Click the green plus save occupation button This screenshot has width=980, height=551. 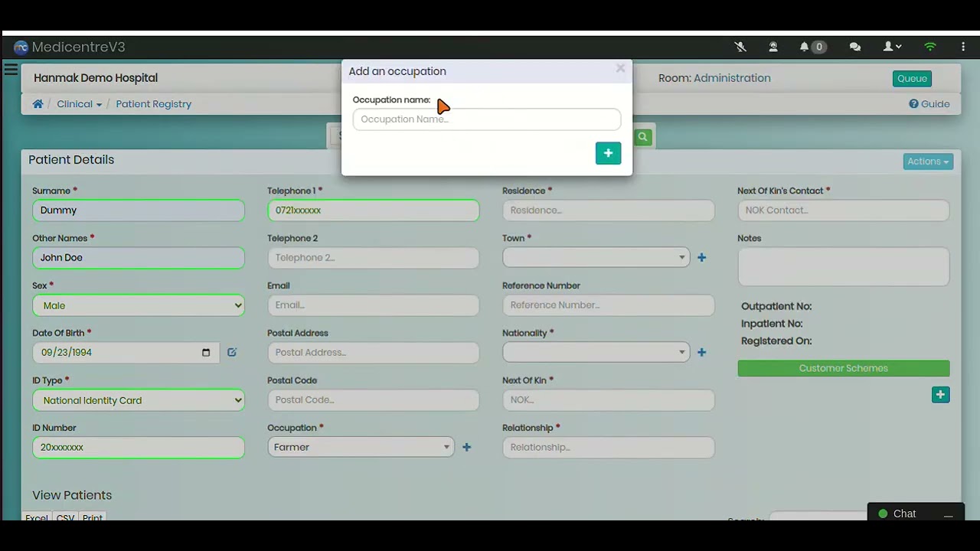(608, 153)
